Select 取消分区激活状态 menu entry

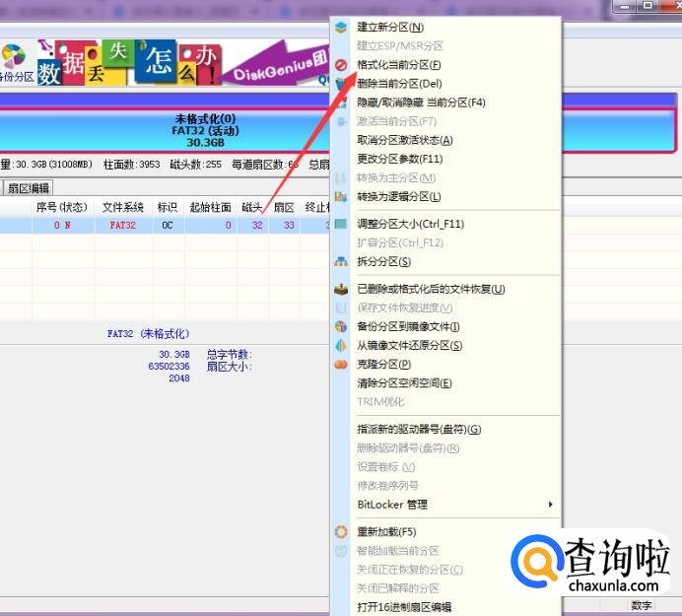[404, 140]
